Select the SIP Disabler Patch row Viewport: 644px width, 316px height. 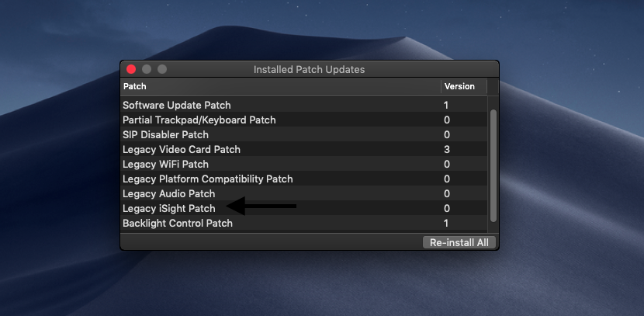point(304,135)
